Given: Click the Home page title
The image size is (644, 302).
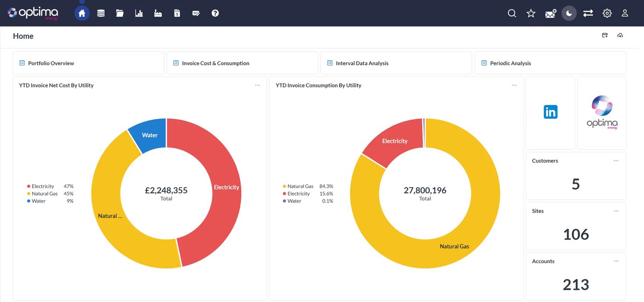Looking at the screenshot, I should 23,36.
